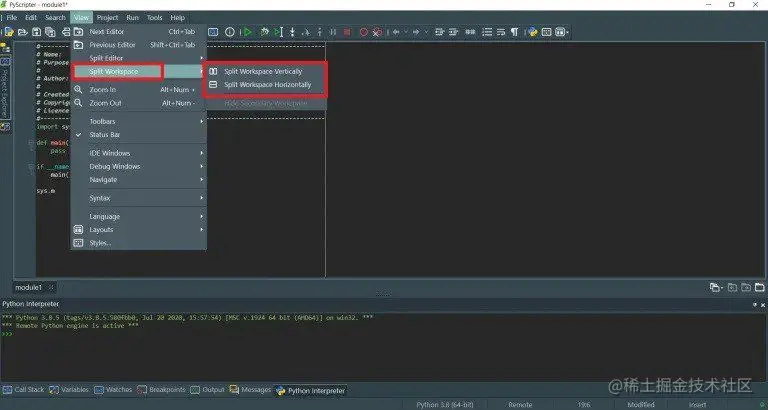Switch to the Breakpoints tab
This screenshot has height=410, width=768.
(x=162, y=390)
